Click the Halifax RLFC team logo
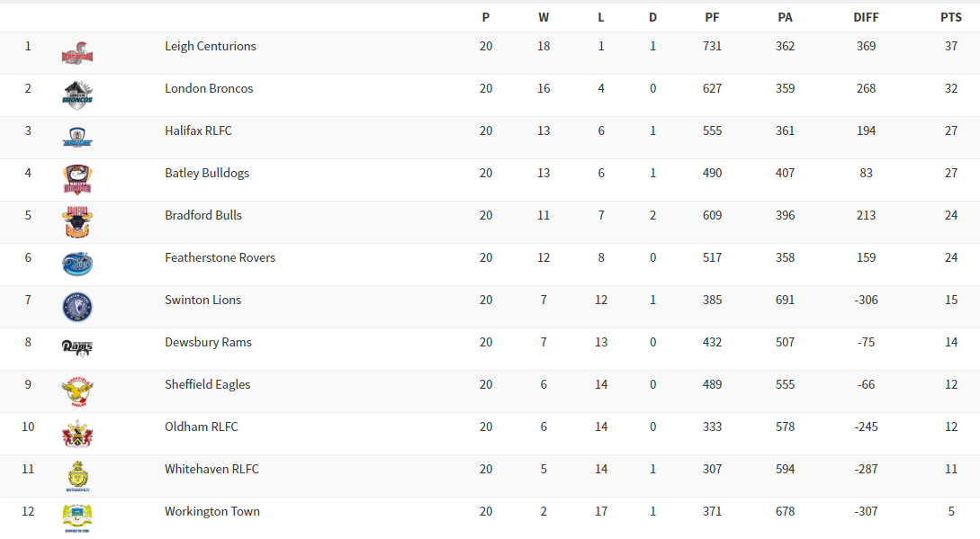Image resolution: width=980 pixels, height=539 pixels. pos(77,137)
